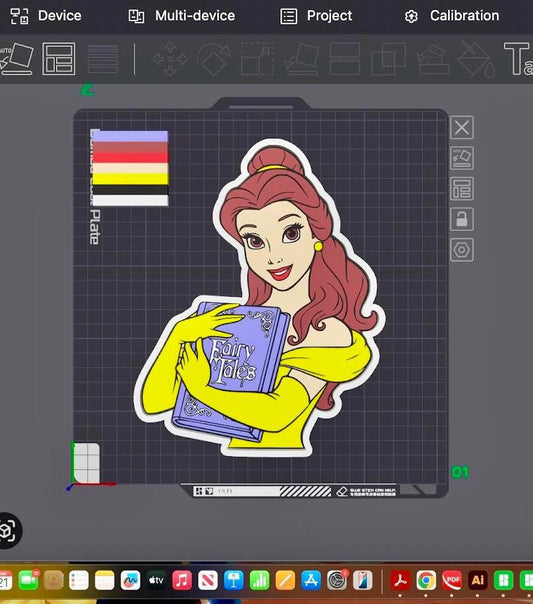Choose the Lay on face tool
This screenshot has width=533, height=604.
[x=302, y=59]
